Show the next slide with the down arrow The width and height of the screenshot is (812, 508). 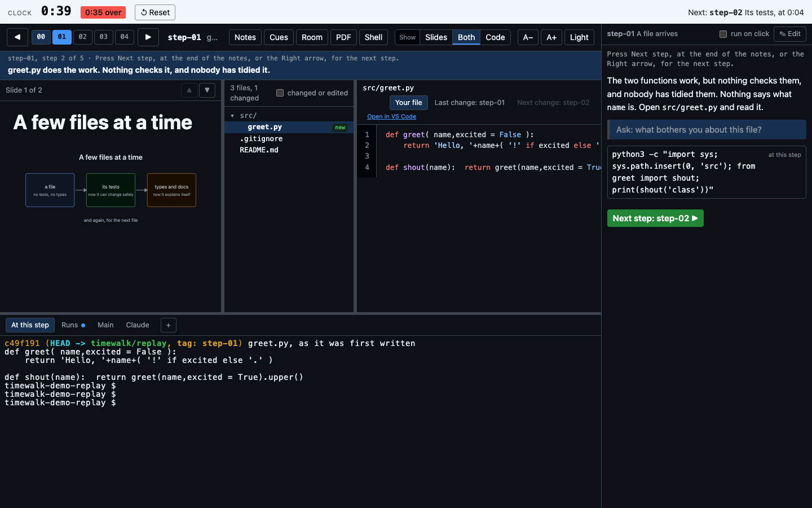(x=208, y=90)
